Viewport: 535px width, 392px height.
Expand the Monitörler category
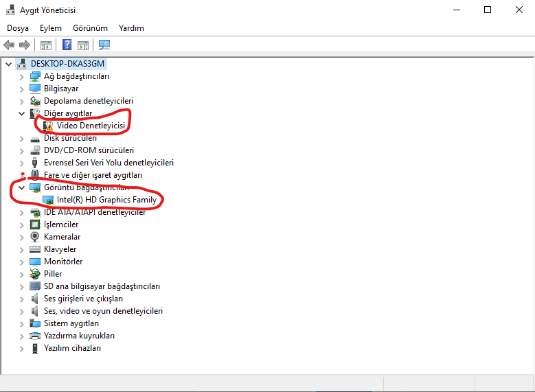click(21, 262)
